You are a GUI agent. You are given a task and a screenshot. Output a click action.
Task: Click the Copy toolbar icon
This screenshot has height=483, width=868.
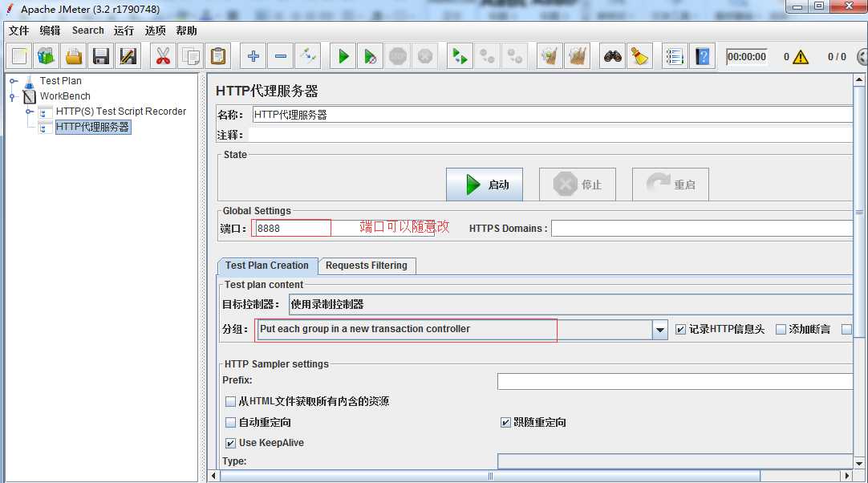[x=190, y=56]
